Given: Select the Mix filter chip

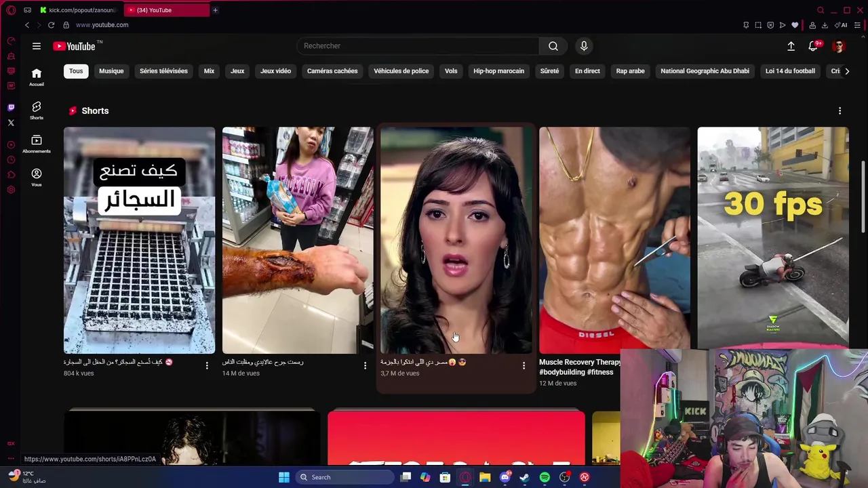Looking at the screenshot, I should pos(209,70).
